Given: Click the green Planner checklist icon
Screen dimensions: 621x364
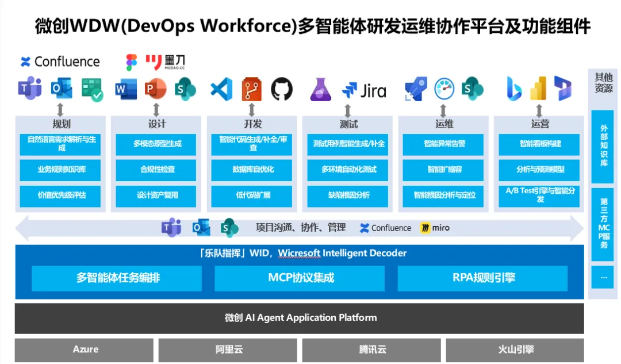Looking at the screenshot, I should (92, 90).
